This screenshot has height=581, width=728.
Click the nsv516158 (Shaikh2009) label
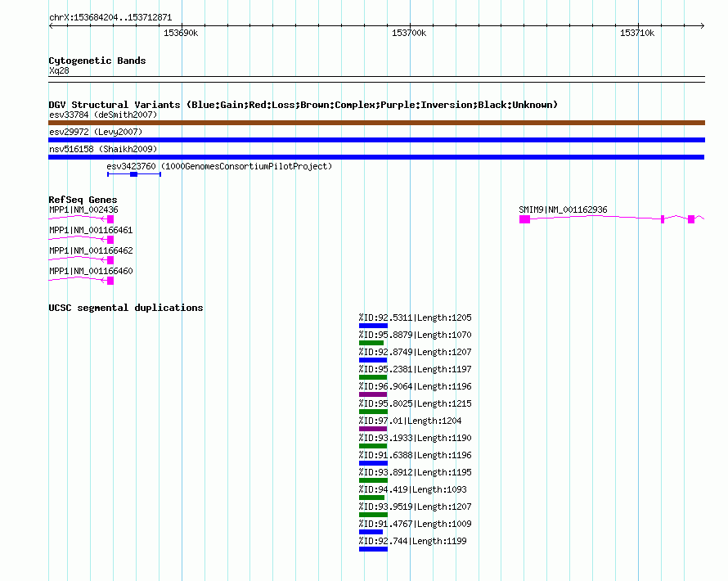point(103,149)
